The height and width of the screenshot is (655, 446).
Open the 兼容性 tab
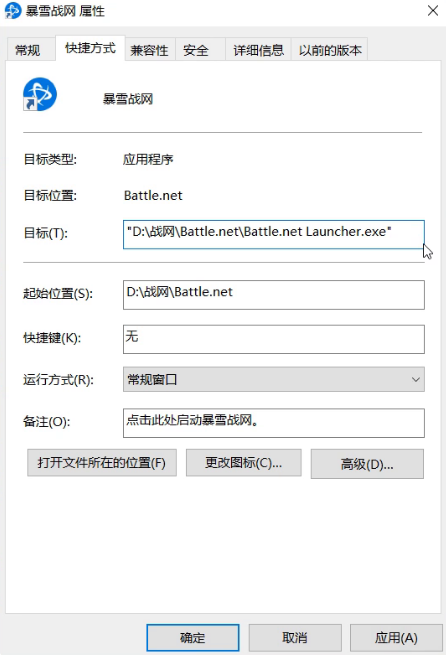149,50
